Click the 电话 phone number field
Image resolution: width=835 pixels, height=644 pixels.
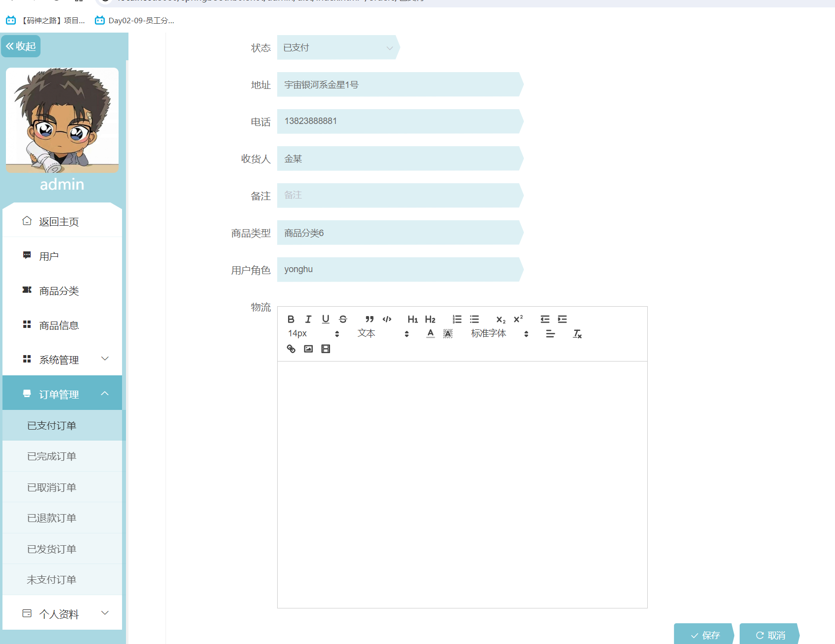tap(399, 121)
